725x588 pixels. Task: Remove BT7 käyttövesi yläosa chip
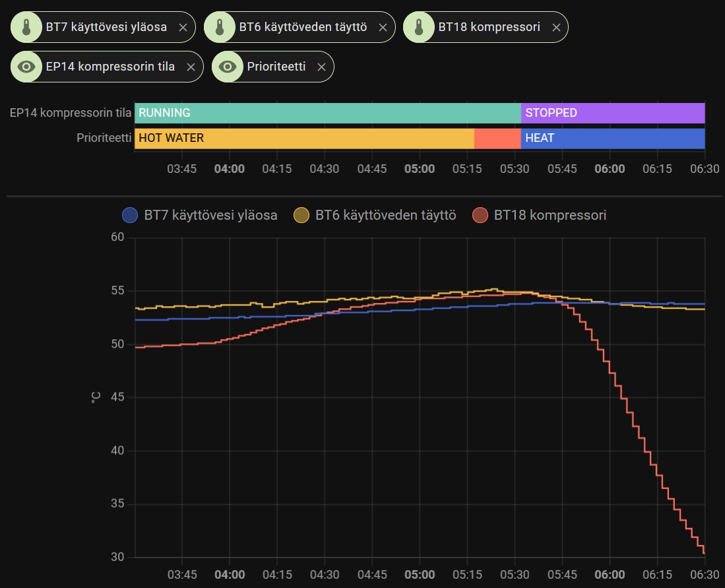[183, 28]
